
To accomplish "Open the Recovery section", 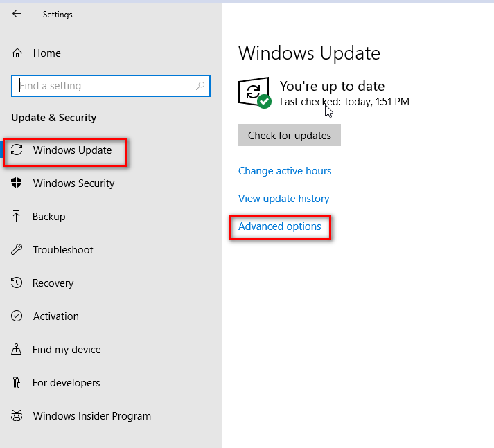I will point(53,283).
